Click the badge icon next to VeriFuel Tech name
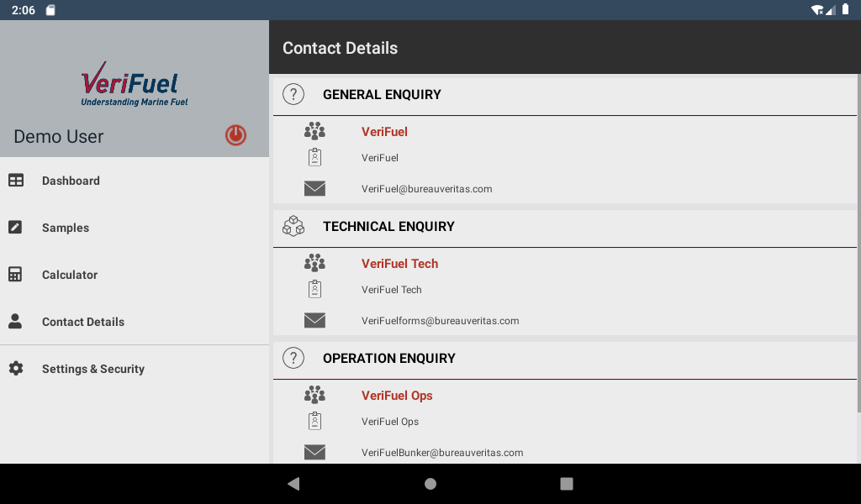The width and height of the screenshot is (861, 504). click(x=314, y=289)
